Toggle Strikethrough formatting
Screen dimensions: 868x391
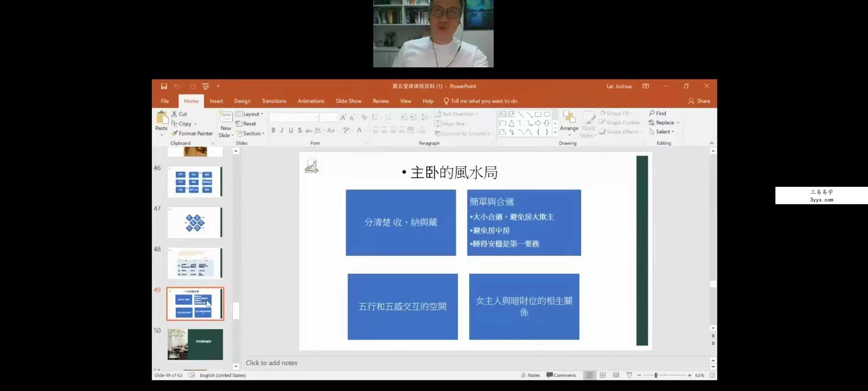coord(309,130)
